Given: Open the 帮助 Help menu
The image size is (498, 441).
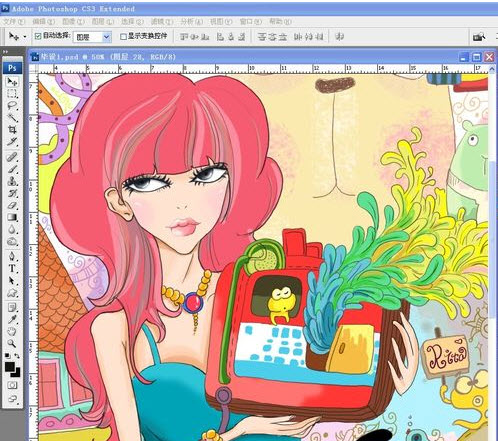Looking at the screenshot, I should coord(280,22).
